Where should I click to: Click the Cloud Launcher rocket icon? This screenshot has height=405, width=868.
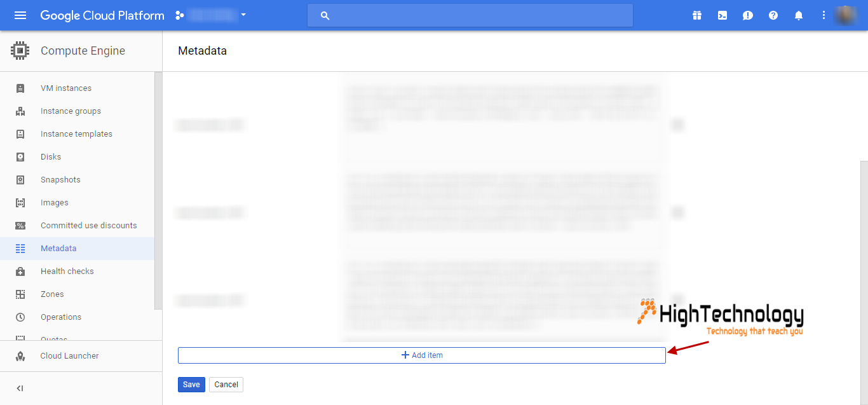20,356
